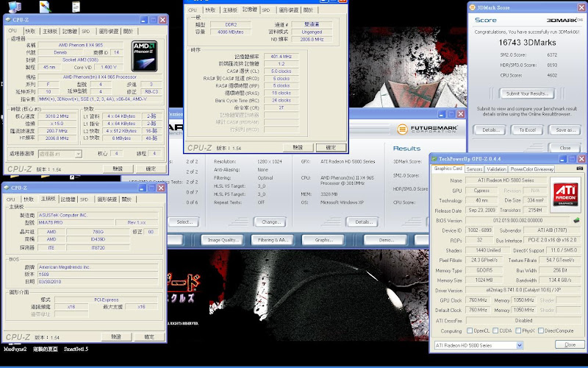This screenshot has width=588, height=368.
Task: Open the notepad document desktop icon
Action: [76, 8]
